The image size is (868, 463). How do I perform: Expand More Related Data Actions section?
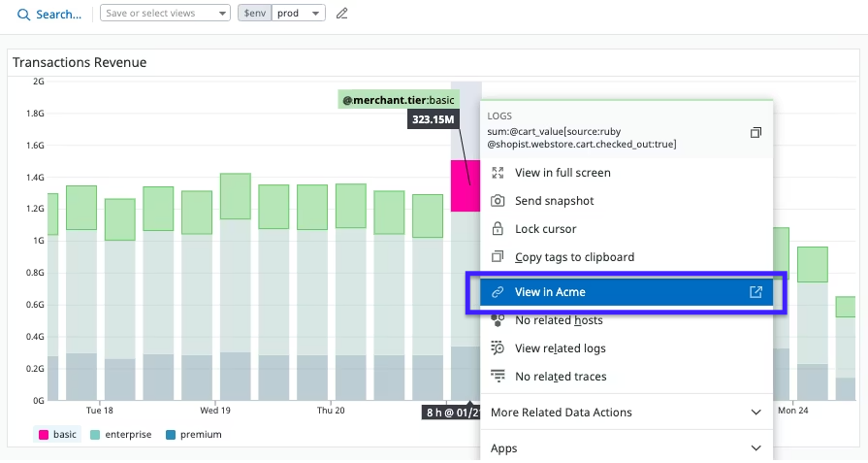click(627, 413)
